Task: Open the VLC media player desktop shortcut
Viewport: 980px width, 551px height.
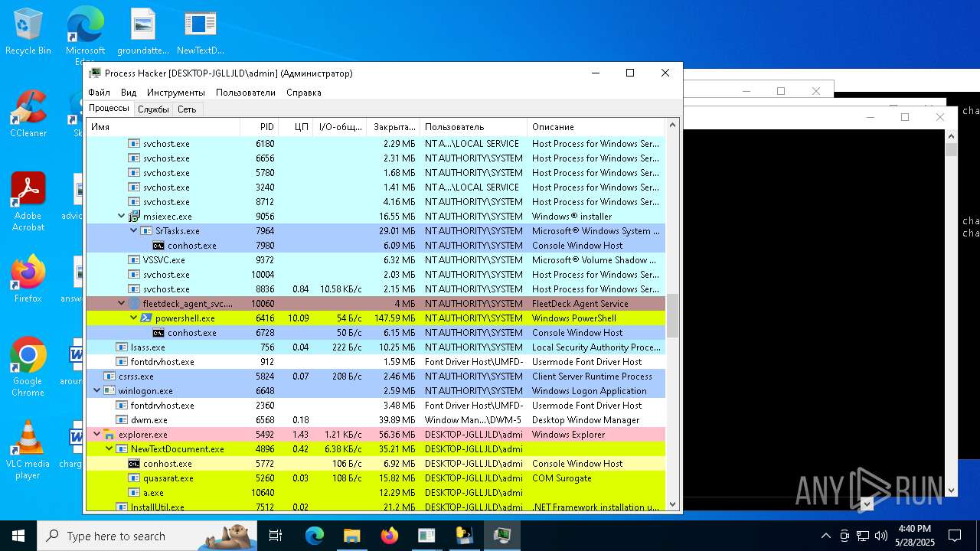Action: point(28,450)
